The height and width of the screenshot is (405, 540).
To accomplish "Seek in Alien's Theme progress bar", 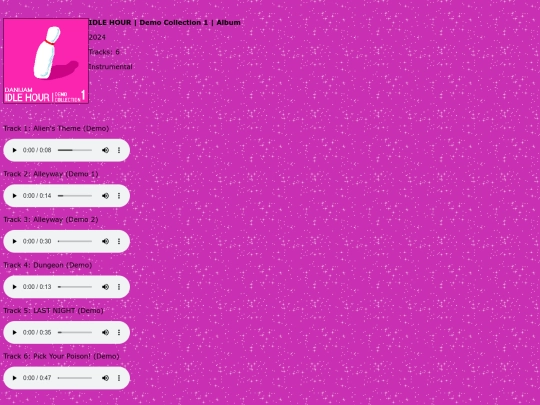I will tap(75, 150).
